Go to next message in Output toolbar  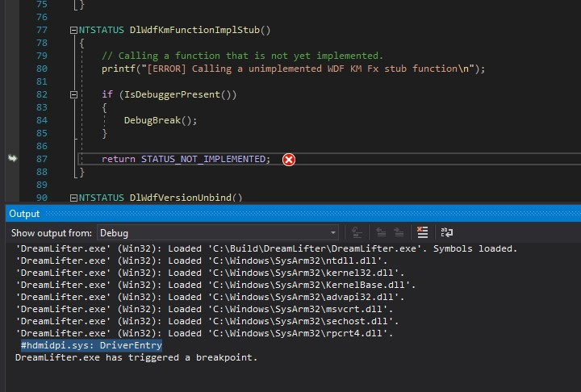pyautogui.click(x=399, y=232)
